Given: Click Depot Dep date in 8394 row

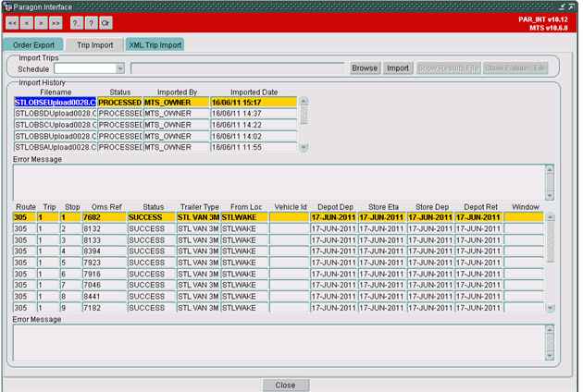Looking at the screenshot, I should point(333,251).
